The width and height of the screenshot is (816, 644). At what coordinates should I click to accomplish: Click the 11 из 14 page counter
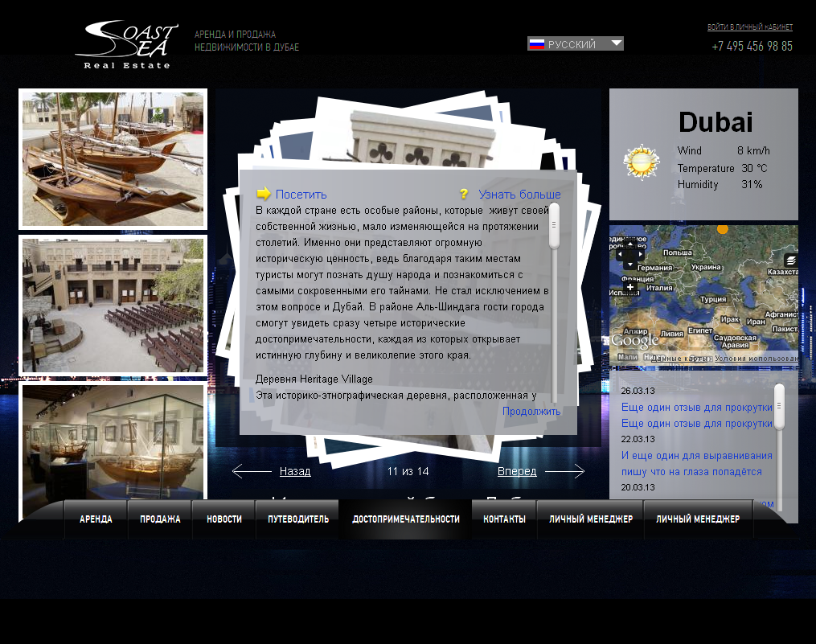pyautogui.click(x=408, y=471)
